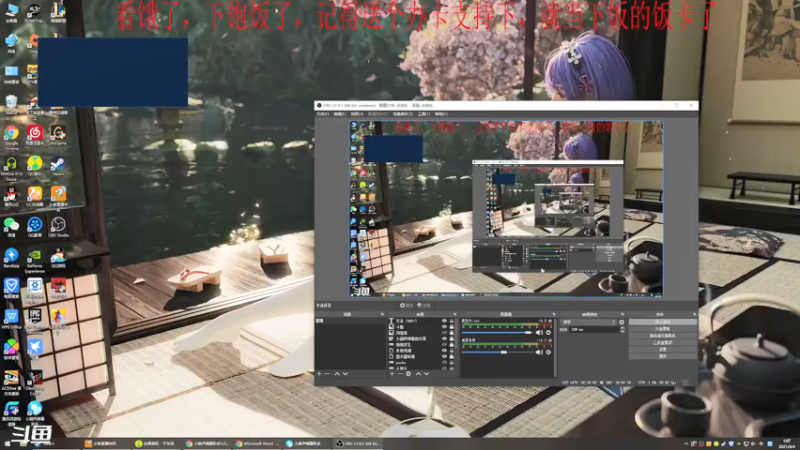Open GeForce Experience desktop icon
This screenshot has height=450, width=800.
(35, 259)
